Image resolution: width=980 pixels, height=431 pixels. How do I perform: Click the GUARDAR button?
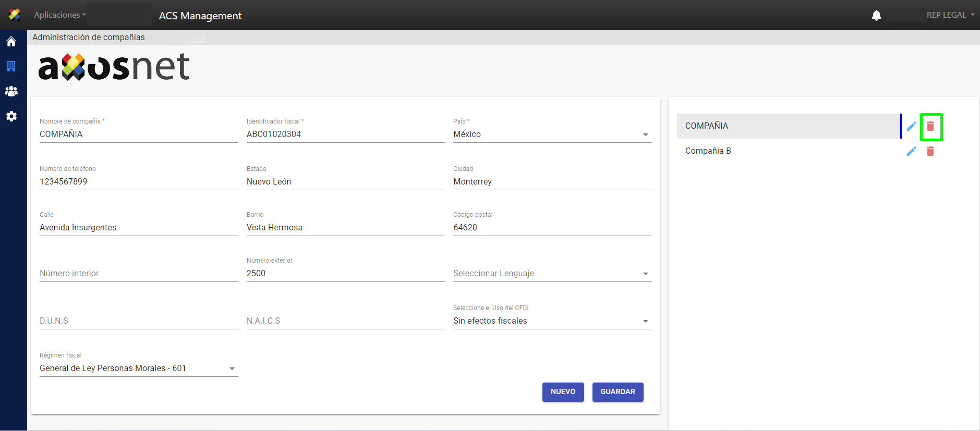coord(618,392)
